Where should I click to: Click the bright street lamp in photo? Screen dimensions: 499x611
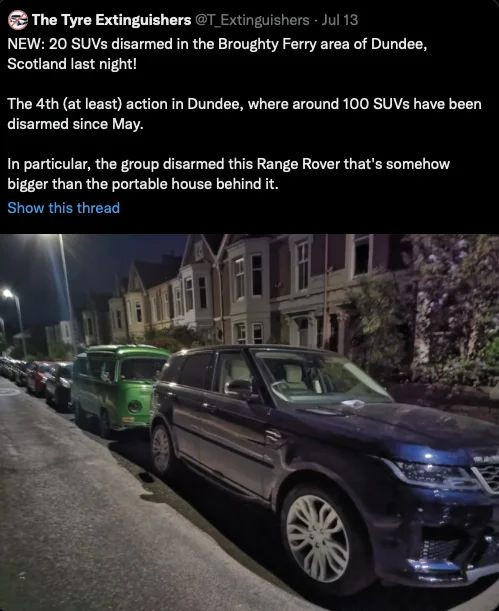click(7, 293)
